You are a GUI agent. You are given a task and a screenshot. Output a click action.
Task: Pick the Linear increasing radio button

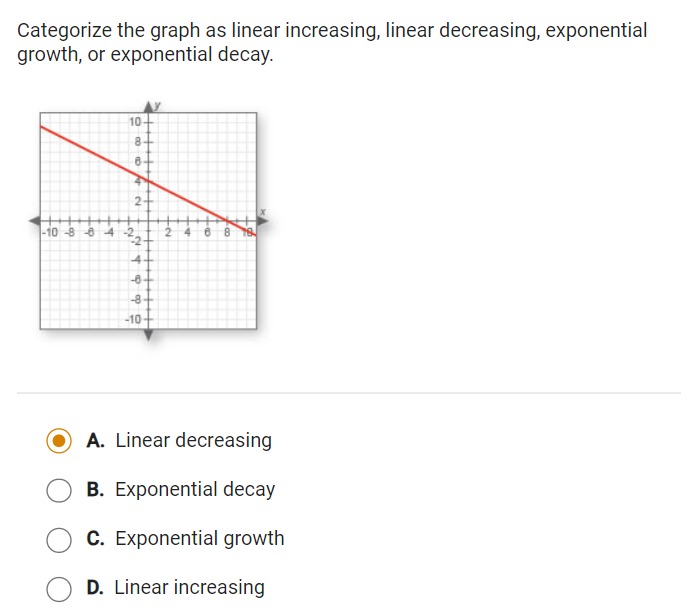click(59, 589)
